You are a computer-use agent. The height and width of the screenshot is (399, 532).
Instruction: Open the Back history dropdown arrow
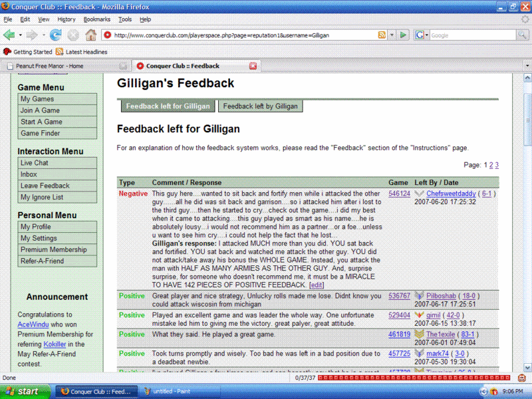21,35
